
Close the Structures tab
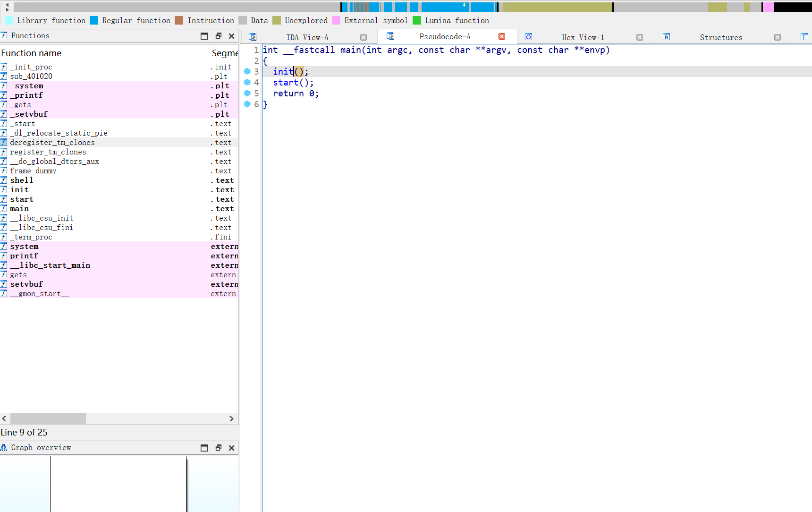[x=778, y=37]
